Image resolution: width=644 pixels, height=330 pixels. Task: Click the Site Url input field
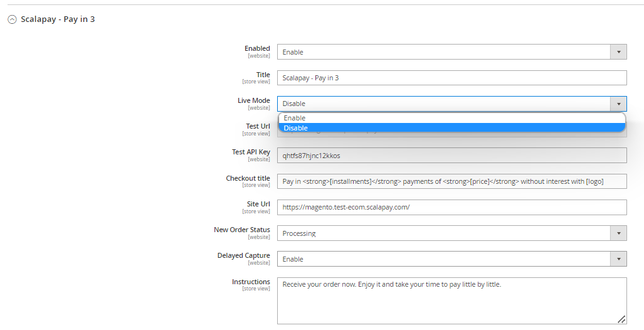(451, 207)
